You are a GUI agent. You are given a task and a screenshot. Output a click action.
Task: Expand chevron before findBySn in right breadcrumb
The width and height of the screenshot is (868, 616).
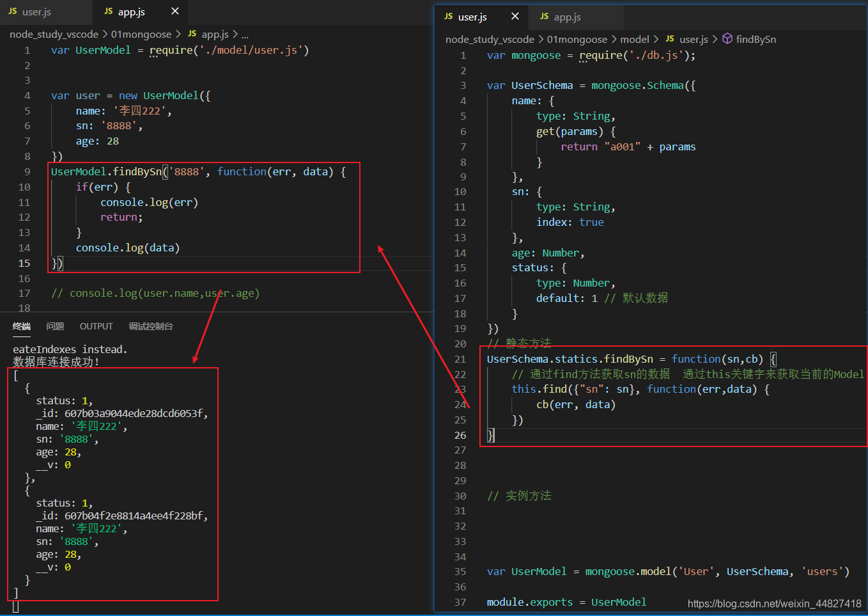tap(715, 39)
